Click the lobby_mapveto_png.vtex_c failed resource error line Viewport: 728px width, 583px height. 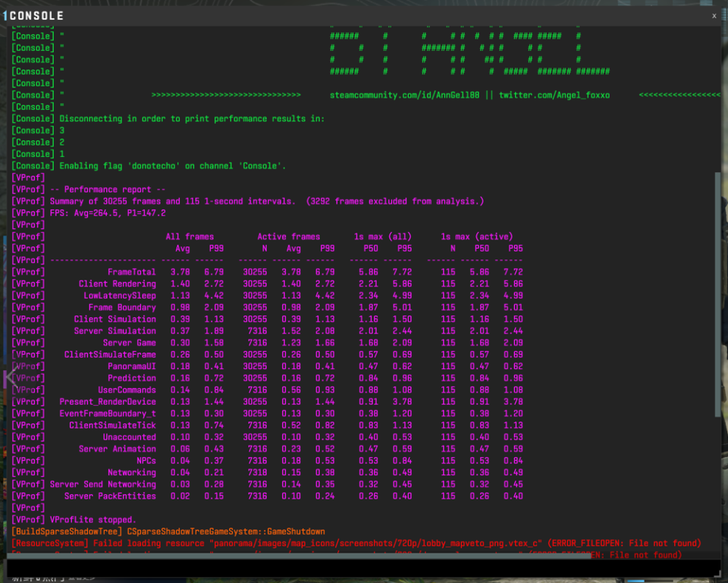356,544
